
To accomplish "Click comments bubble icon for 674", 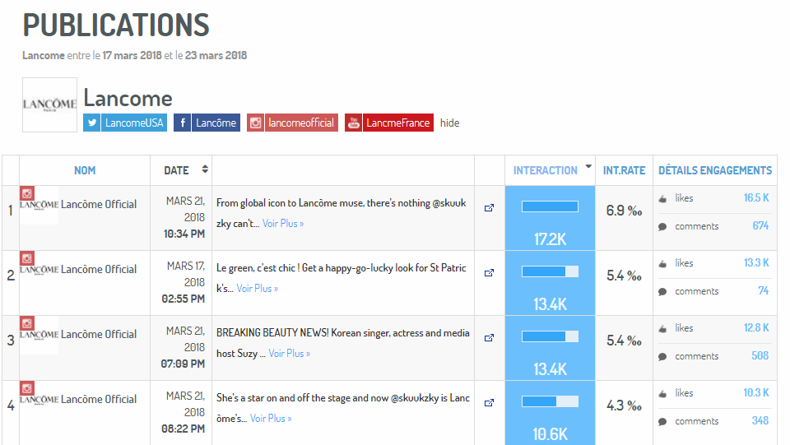I will [x=663, y=227].
